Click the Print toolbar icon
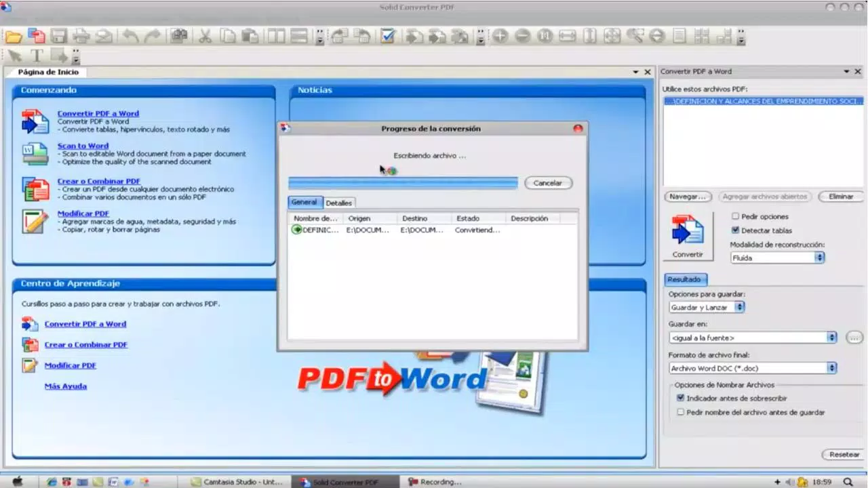Viewport: 868px width, 488px height. pos(81,36)
